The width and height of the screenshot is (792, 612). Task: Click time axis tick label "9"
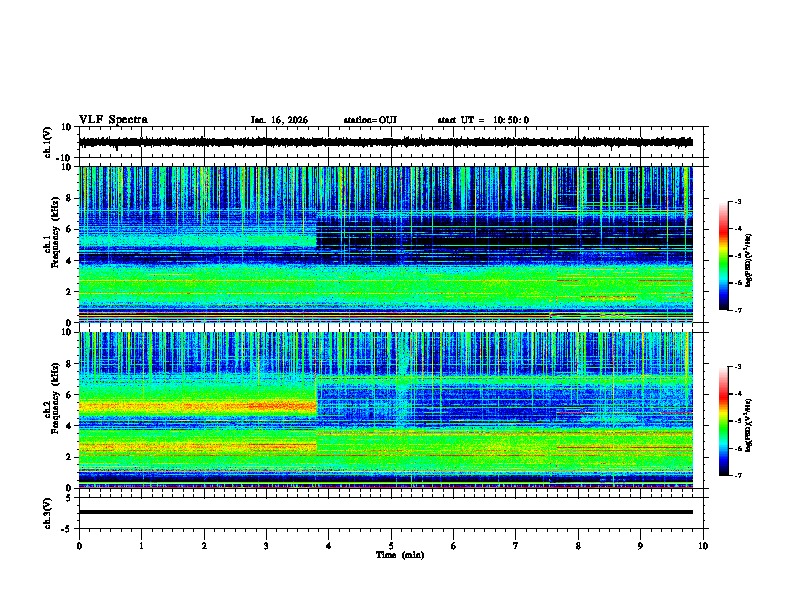640,546
